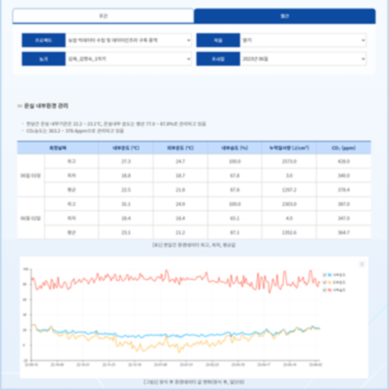Click the orange legend marker icon
This screenshot has width=389, height=390.
(330, 282)
